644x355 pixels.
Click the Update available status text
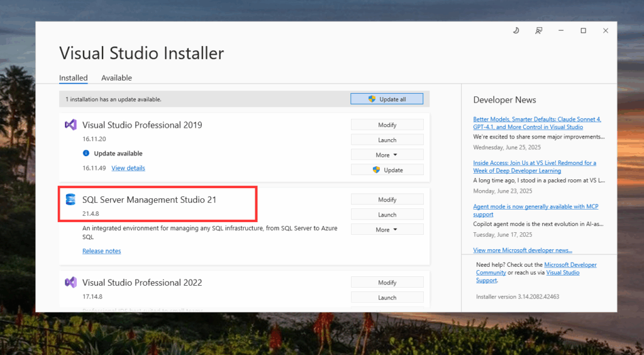click(x=118, y=153)
